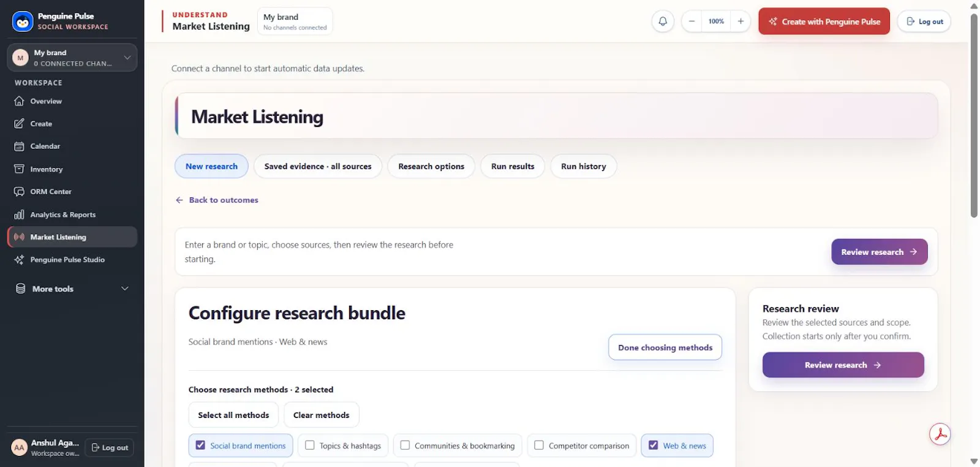Zoom in with the plus icon
This screenshot has height=467, width=980.
click(741, 21)
